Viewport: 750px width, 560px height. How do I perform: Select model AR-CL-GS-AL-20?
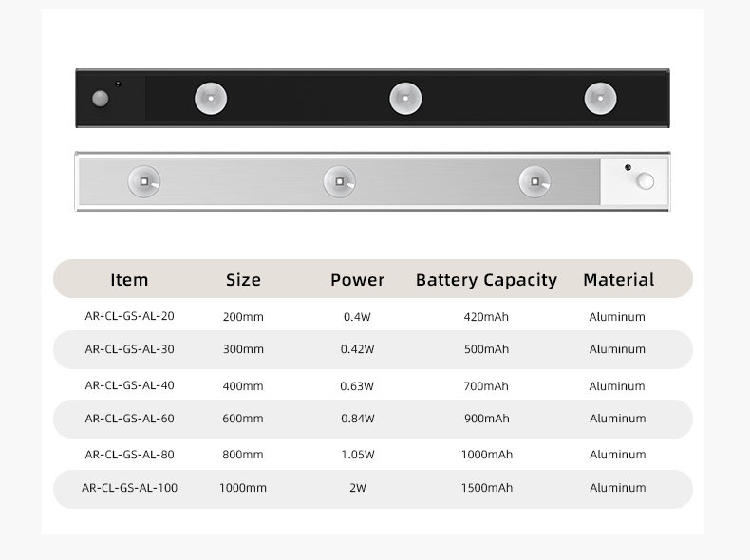point(130,316)
